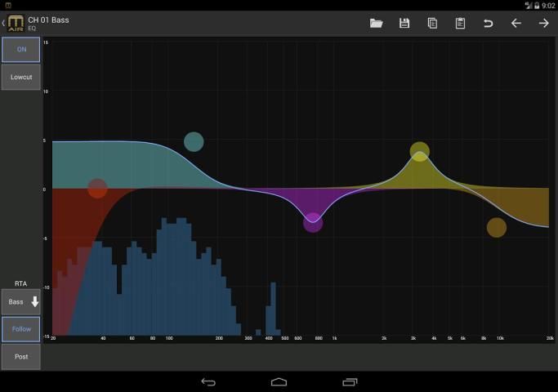Go to previous channel with left arrow
Screen dimensions: 558x392
516,23
